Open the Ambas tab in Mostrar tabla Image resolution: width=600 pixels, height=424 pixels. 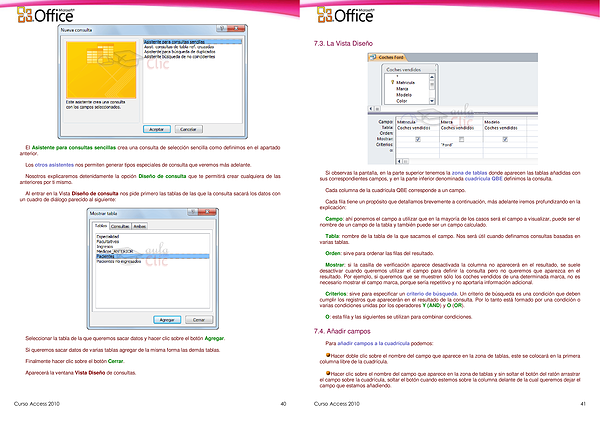coord(140,227)
